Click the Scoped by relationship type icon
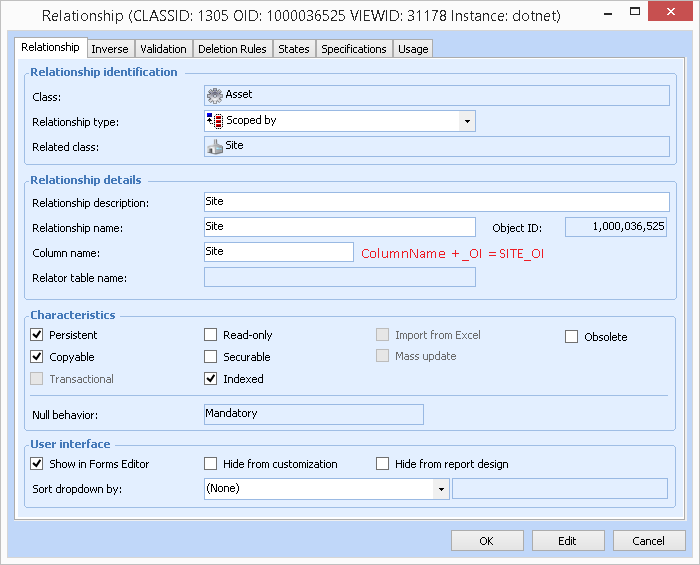 214,121
